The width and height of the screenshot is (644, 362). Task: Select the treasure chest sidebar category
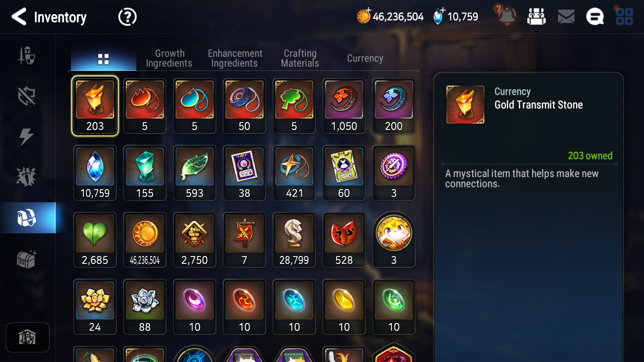(27, 259)
